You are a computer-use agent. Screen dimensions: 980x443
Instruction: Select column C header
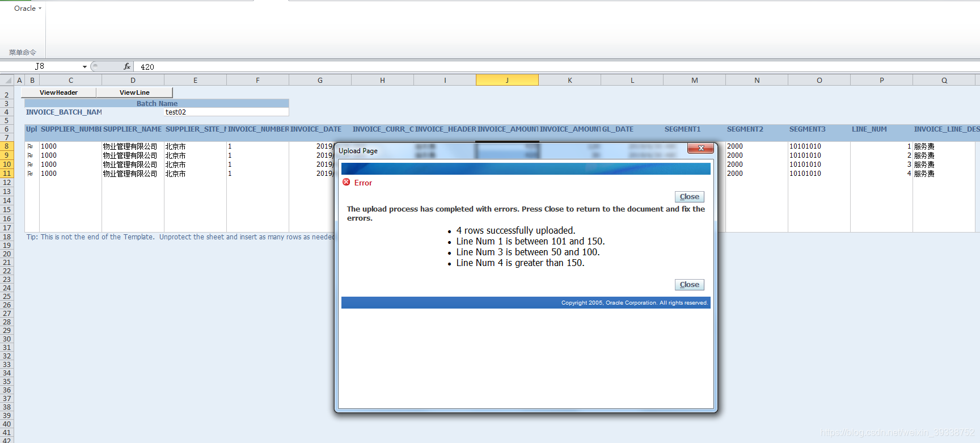click(71, 81)
